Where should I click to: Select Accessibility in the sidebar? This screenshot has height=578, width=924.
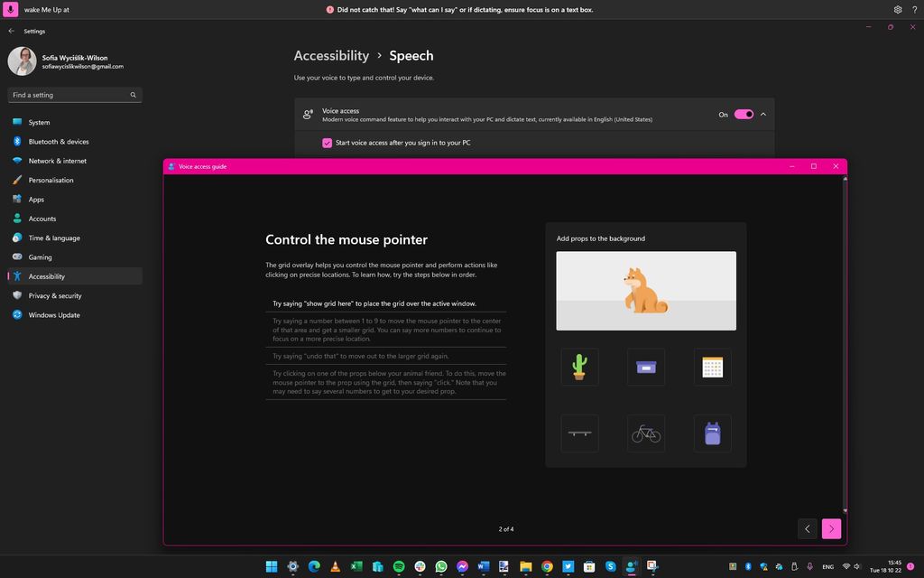pyautogui.click(x=46, y=276)
